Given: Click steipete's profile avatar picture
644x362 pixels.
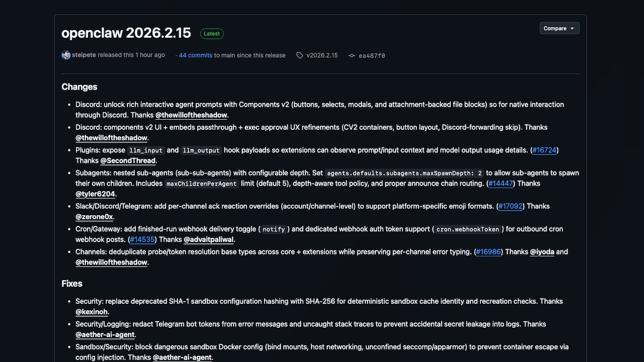Looking at the screenshot, I should pyautogui.click(x=66, y=55).
